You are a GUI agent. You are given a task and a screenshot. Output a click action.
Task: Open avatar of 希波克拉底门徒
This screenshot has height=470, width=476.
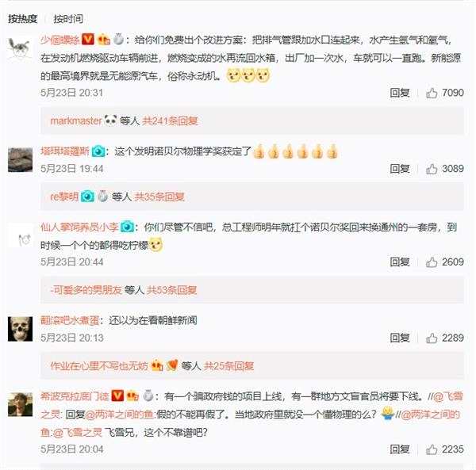pos(20,404)
